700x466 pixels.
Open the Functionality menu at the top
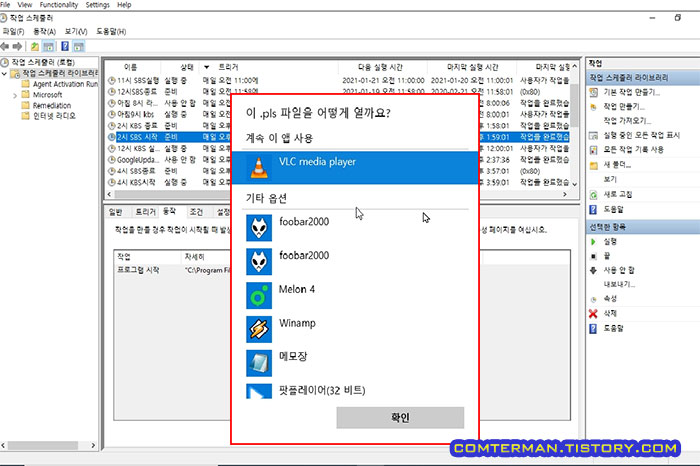pyautogui.click(x=58, y=5)
